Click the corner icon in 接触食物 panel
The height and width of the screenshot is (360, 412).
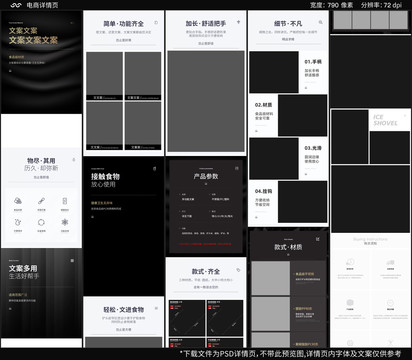point(154,169)
